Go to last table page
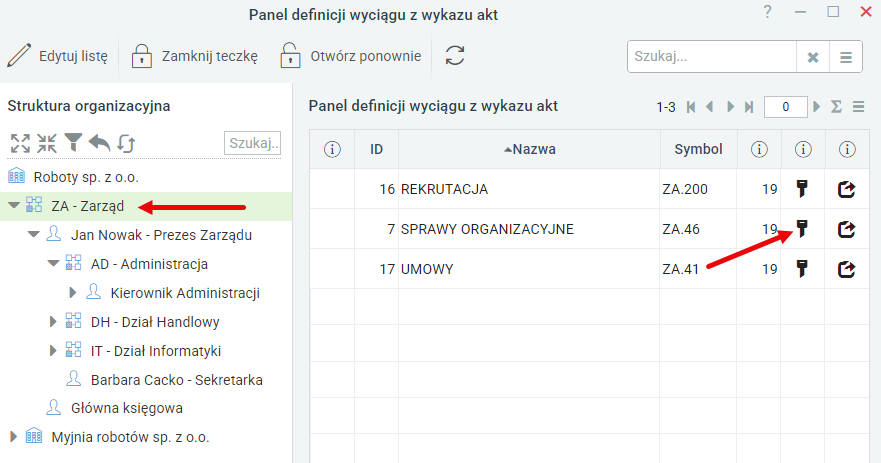 [x=748, y=107]
